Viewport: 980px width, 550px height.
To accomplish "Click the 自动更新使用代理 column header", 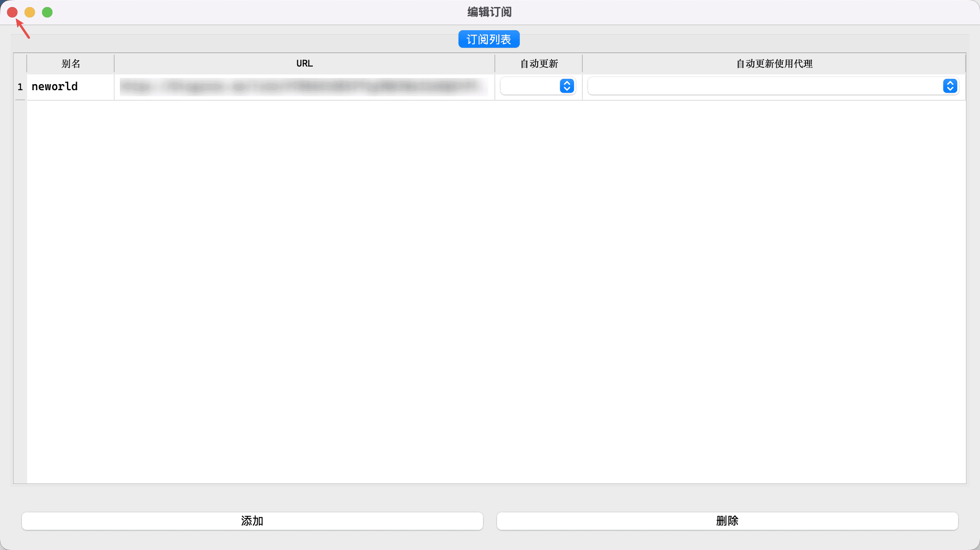I will click(774, 64).
